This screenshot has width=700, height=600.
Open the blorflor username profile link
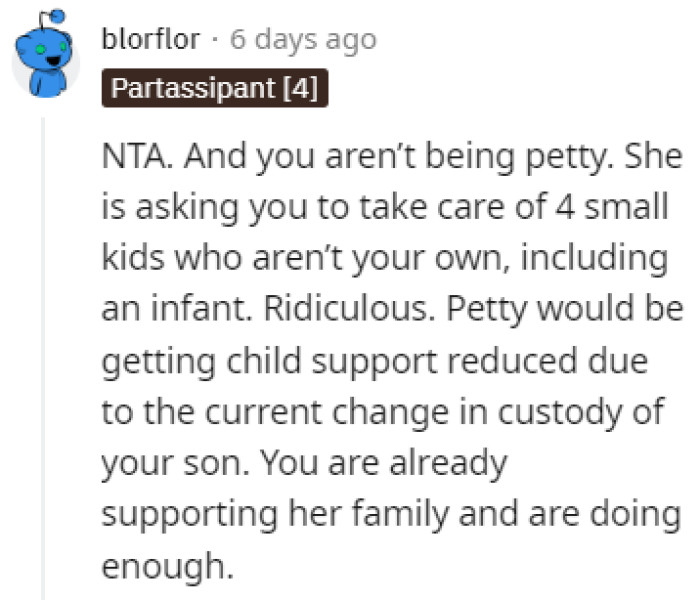tap(151, 40)
